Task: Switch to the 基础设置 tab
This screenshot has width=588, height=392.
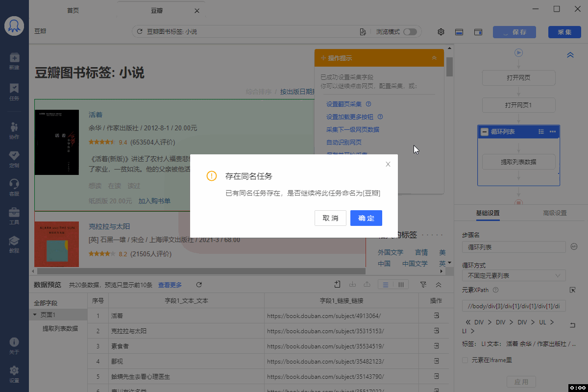Action: pos(488,213)
